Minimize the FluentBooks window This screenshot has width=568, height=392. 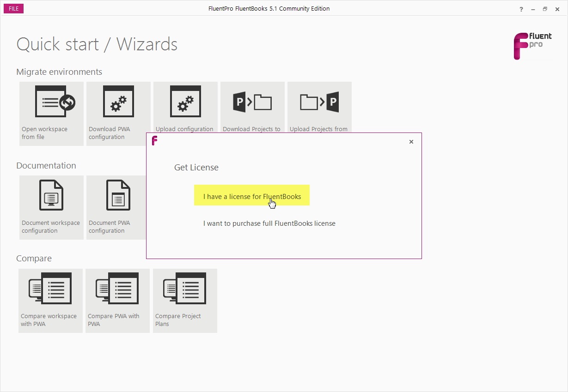coord(533,9)
